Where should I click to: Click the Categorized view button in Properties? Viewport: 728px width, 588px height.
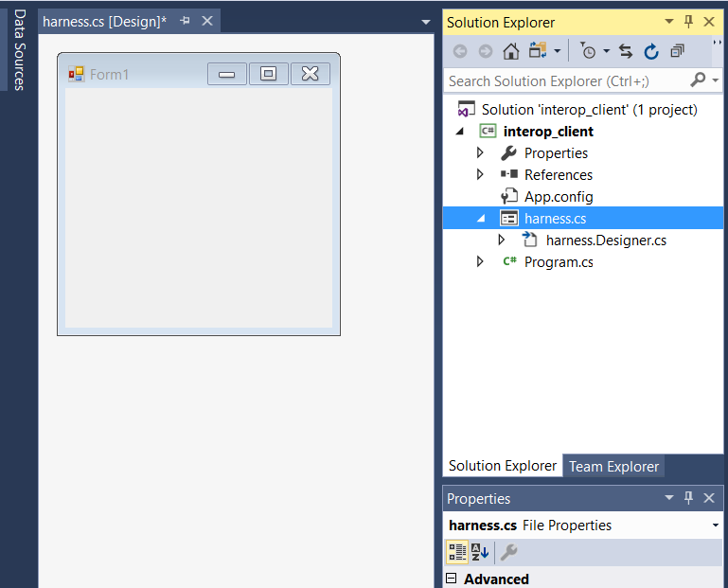pos(457,552)
